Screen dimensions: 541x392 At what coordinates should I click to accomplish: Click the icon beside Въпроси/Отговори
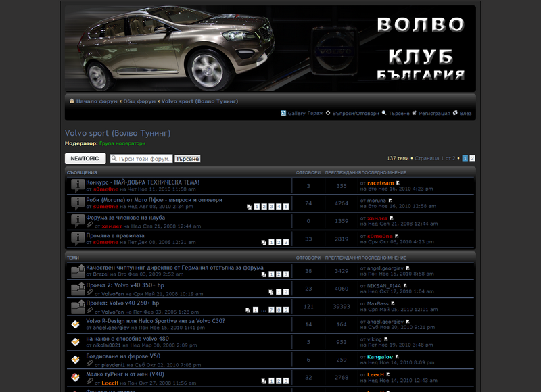pos(328,113)
